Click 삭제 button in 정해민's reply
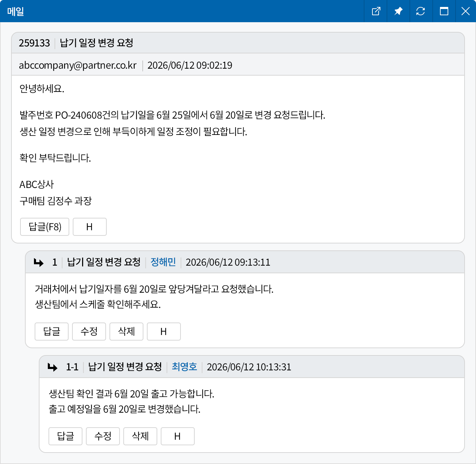Screen dimensions: 476x464 coord(126,332)
